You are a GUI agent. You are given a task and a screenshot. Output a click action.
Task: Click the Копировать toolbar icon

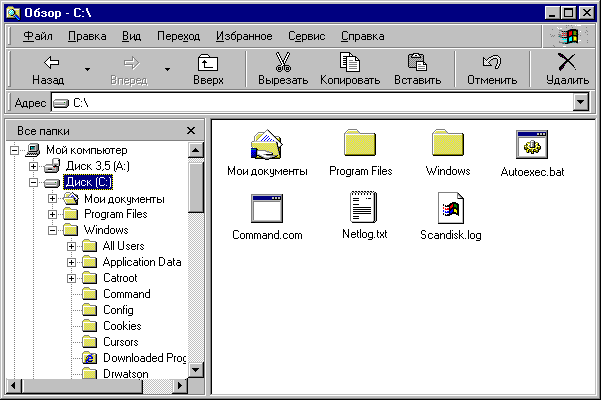350,62
